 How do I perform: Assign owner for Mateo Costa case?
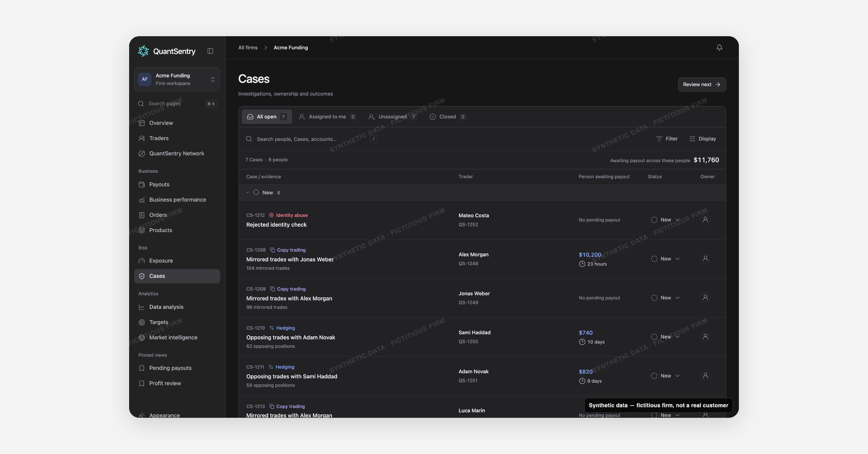(705, 219)
